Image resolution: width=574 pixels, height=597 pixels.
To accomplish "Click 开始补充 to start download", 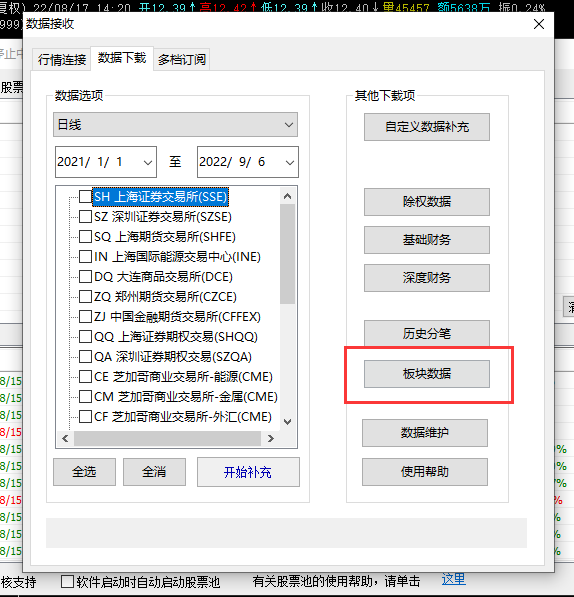I will coord(248,472).
